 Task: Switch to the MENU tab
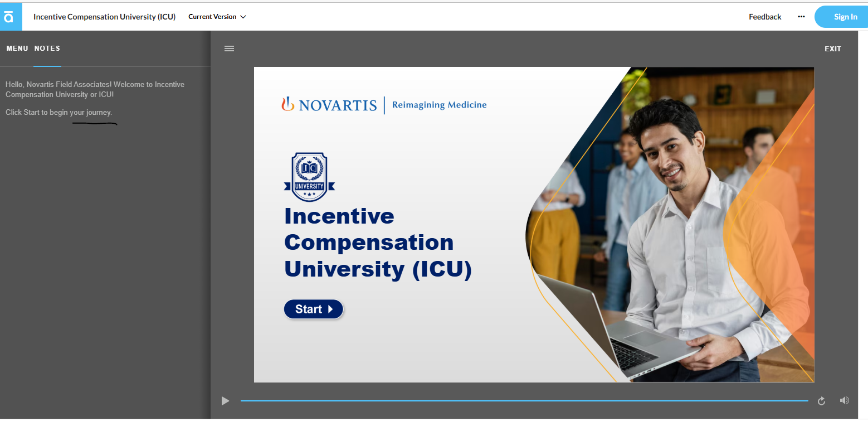(17, 49)
